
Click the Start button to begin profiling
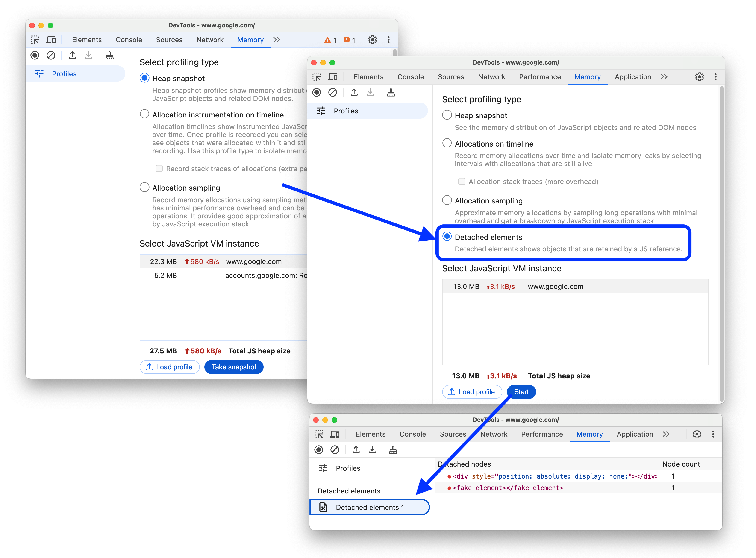(x=521, y=392)
